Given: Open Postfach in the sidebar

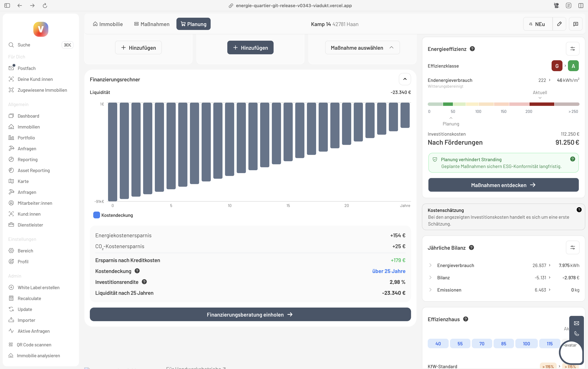Looking at the screenshot, I should [27, 68].
